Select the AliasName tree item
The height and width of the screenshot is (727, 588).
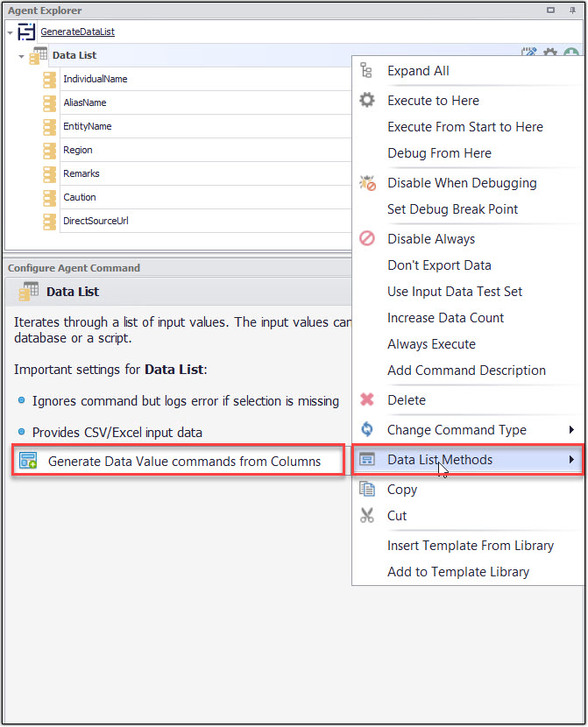click(x=85, y=102)
